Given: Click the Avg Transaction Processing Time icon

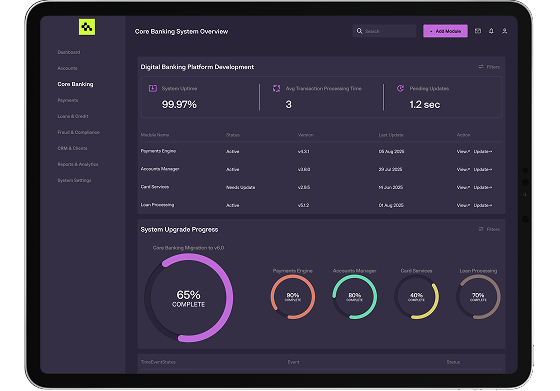Looking at the screenshot, I should (276, 88).
